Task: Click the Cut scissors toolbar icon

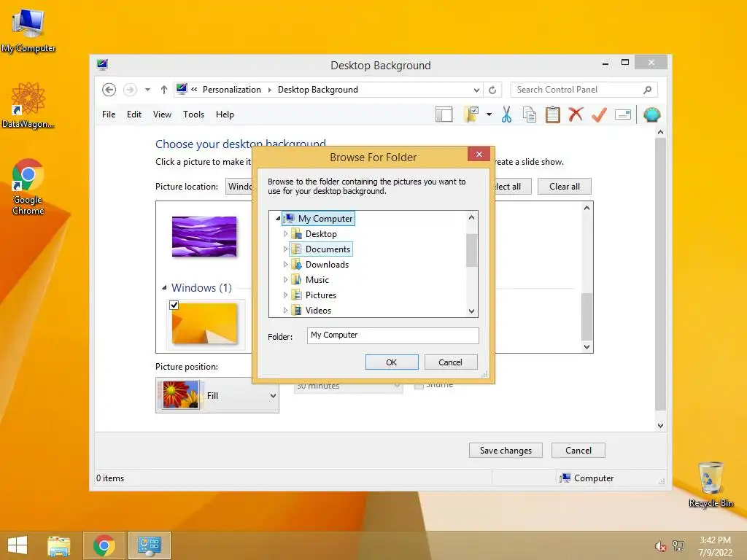Action: [x=506, y=114]
